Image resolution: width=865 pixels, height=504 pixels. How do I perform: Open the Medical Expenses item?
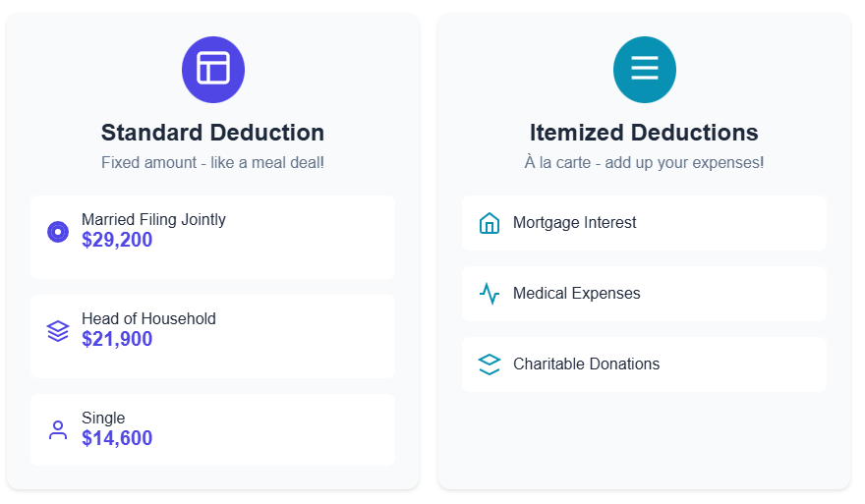click(644, 294)
